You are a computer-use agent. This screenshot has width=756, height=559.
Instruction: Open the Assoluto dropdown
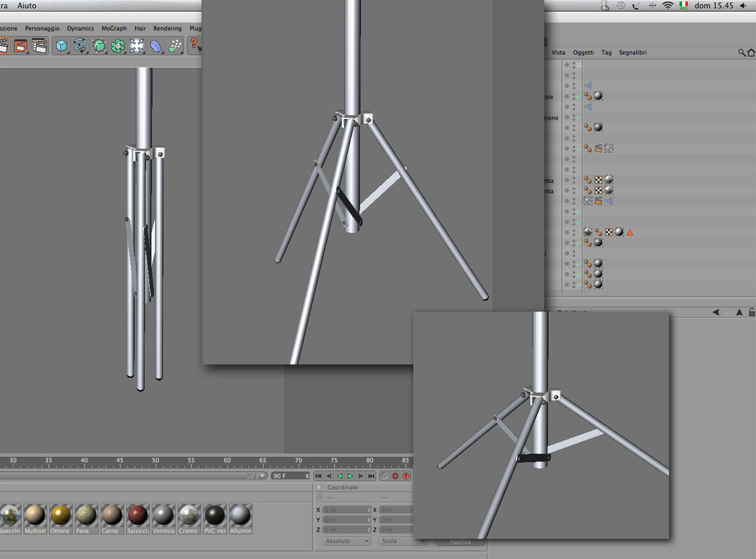346,541
